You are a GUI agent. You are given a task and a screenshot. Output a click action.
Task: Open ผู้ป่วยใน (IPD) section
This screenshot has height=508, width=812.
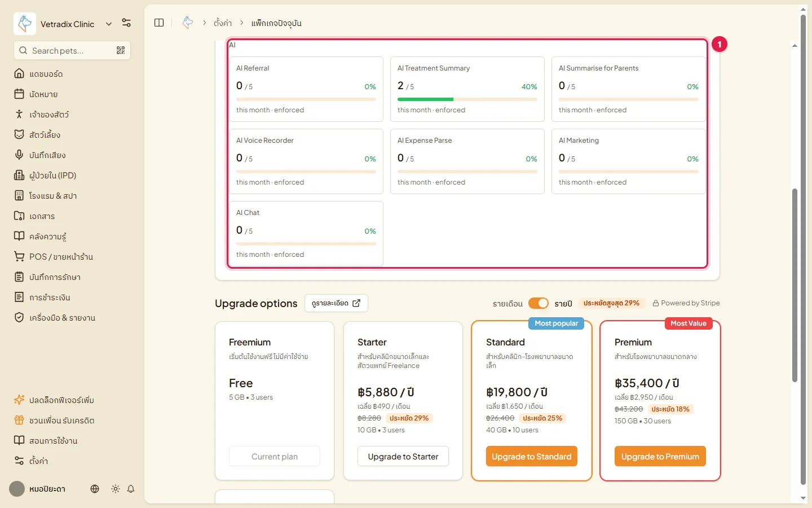coord(72,175)
